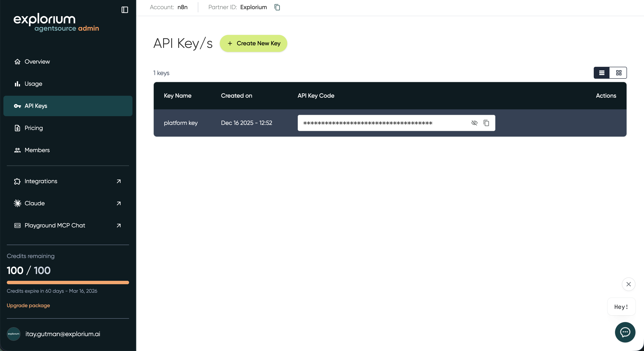Click the key icon for API Keys

click(x=17, y=106)
